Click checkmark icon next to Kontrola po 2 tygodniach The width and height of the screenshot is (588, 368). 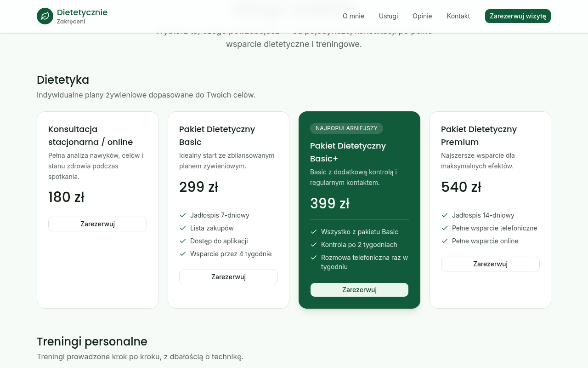click(x=314, y=245)
